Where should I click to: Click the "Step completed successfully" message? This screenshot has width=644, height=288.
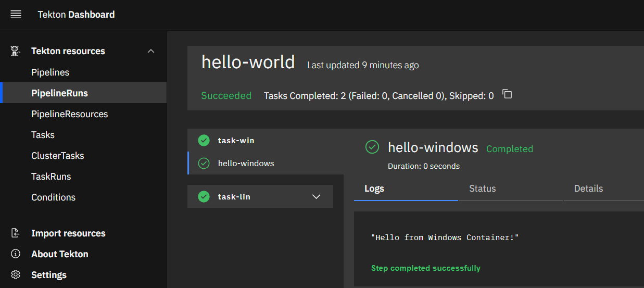coord(426,268)
